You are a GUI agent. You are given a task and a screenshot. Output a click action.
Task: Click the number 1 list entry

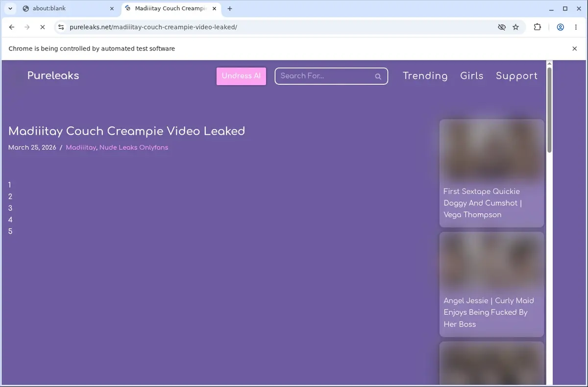coord(9,185)
